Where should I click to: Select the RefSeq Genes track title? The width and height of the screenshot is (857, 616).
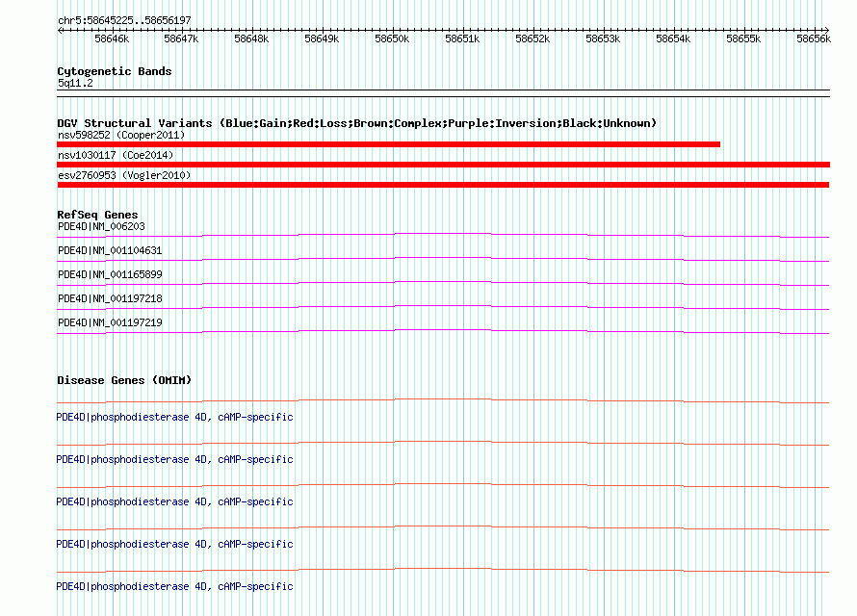[97, 215]
